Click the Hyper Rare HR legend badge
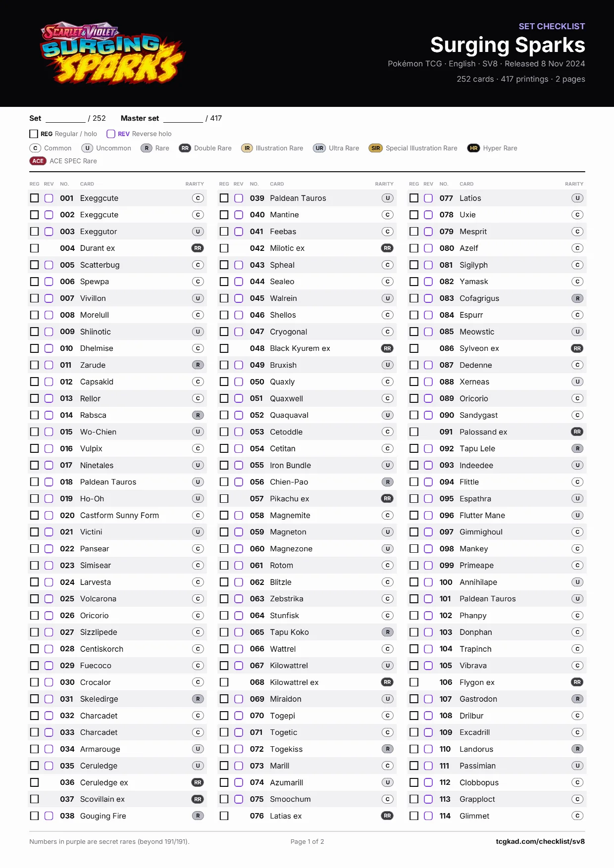The height and width of the screenshot is (868, 614). pos(473,148)
